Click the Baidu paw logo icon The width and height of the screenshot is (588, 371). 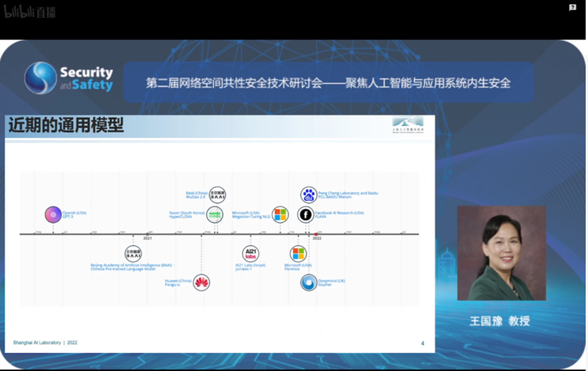click(x=309, y=195)
